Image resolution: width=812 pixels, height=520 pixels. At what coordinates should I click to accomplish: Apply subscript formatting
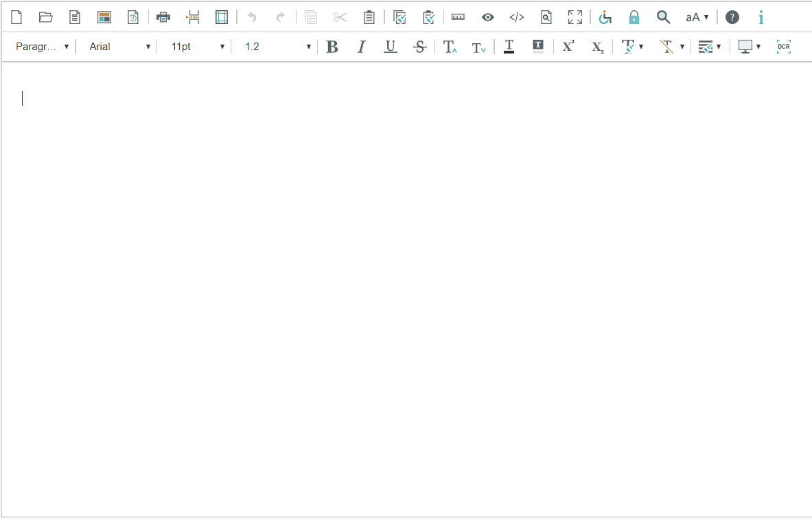click(598, 47)
